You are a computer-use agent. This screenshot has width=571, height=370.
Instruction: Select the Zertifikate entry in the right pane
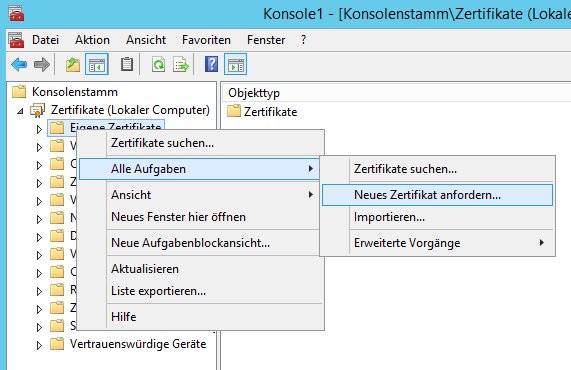(x=270, y=111)
